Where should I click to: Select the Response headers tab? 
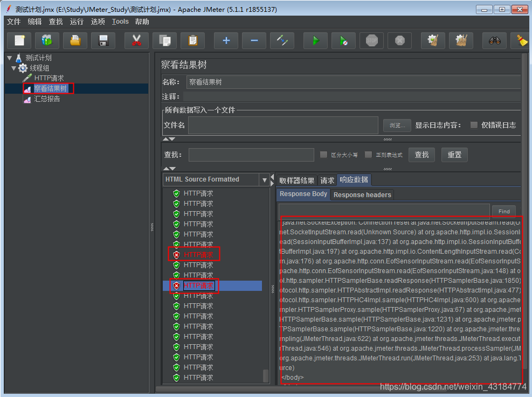pyautogui.click(x=362, y=195)
